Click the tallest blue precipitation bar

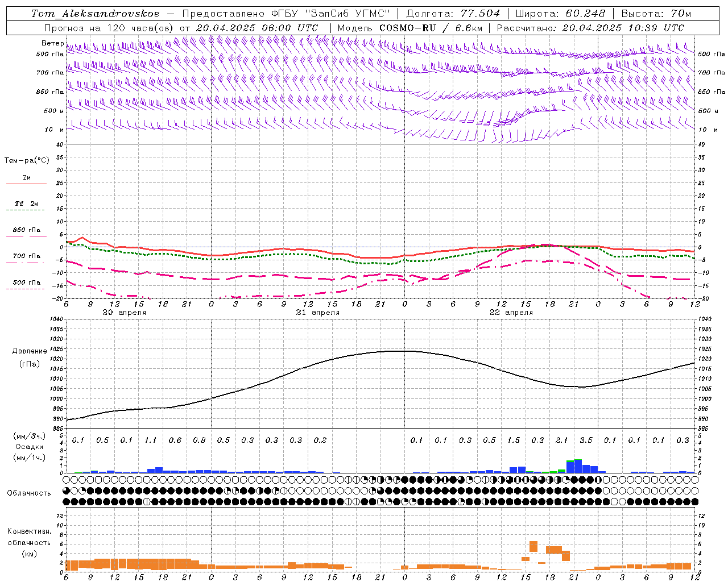[x=578, y=466]
